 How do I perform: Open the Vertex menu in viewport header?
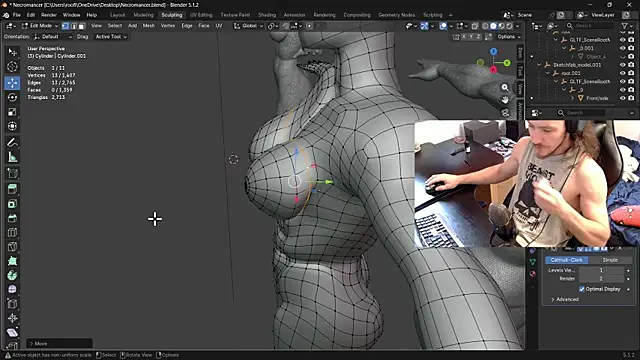tap(168, 26)
